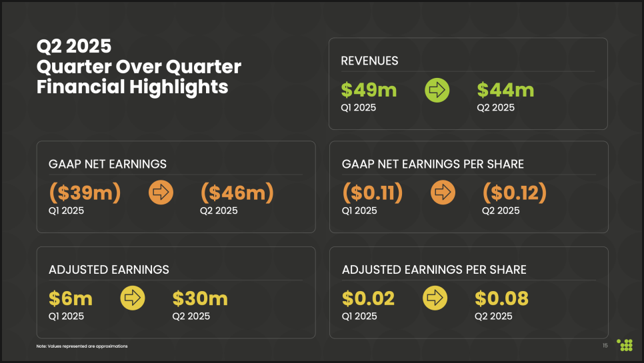Select the ($0.12) per share value
Image resolution: width=644 pixels, height=363 pixels.
514,193
